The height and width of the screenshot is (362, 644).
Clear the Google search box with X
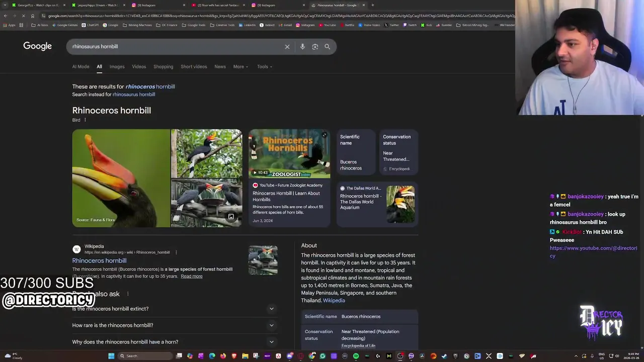tap(287, 47)
